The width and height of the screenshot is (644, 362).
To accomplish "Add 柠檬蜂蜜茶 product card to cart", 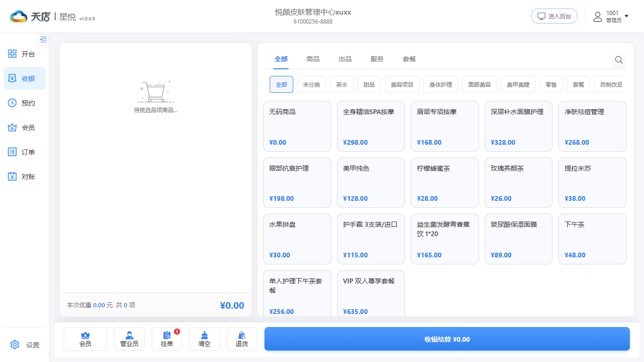I will [445, 182].
